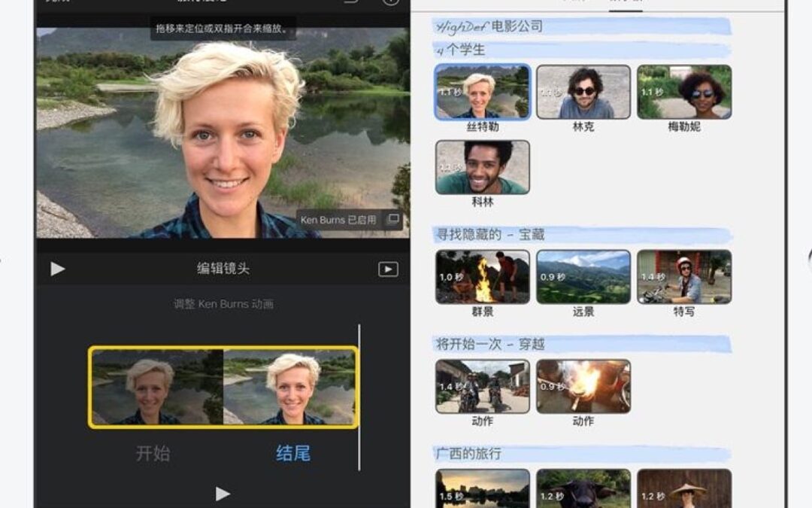812x508 pixels.
Task: Select the 1.2 秒 buffalo shot under 广西的旅行
Action: 583,488
